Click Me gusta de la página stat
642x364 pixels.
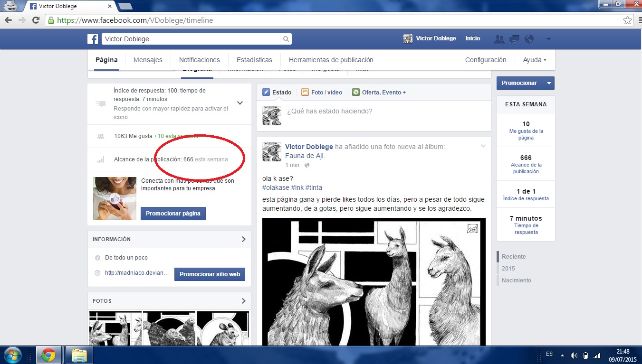[x=526, y=134]
